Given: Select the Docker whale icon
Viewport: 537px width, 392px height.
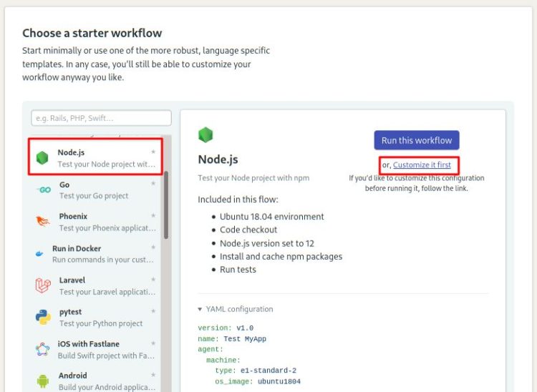Looking at the screenshot, I should 39,253.
